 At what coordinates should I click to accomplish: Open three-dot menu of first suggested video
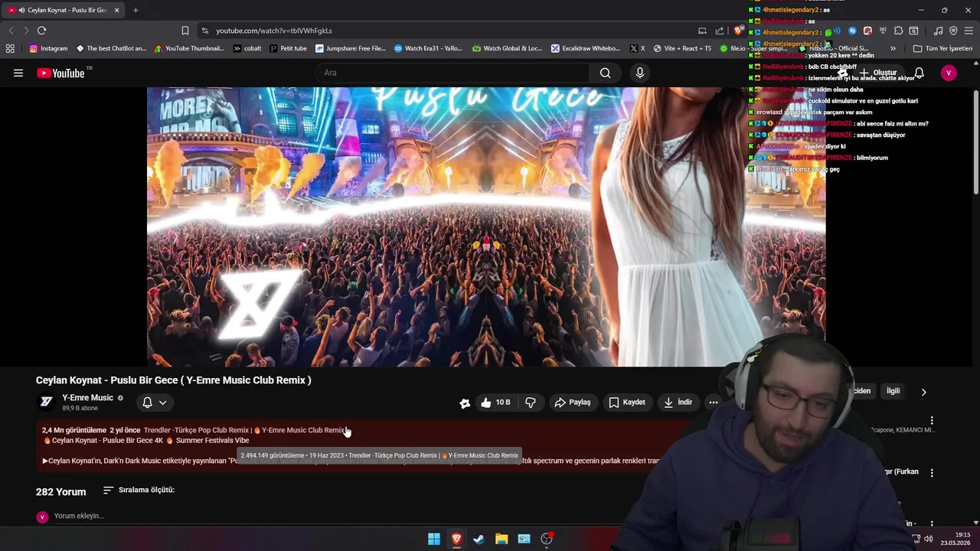932,421
